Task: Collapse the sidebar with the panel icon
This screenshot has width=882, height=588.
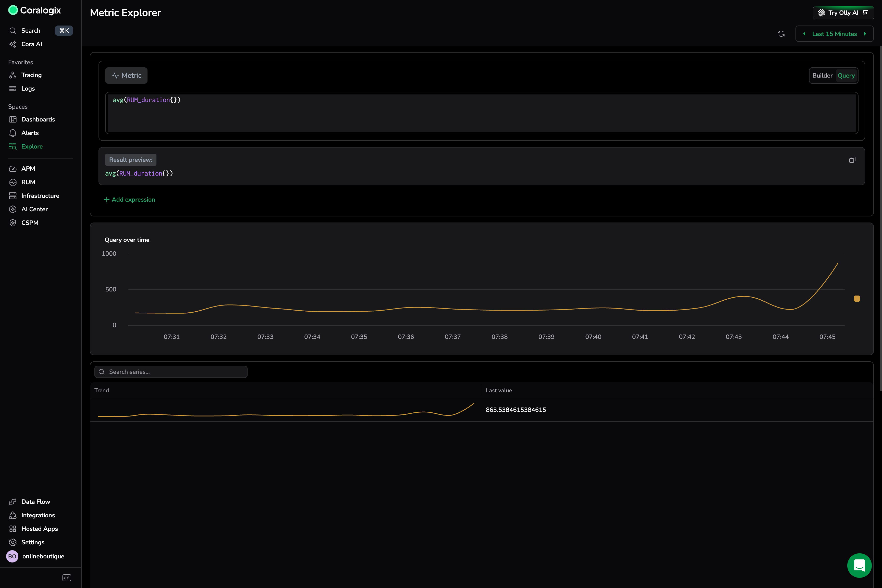Action: [x=67, y=578]
